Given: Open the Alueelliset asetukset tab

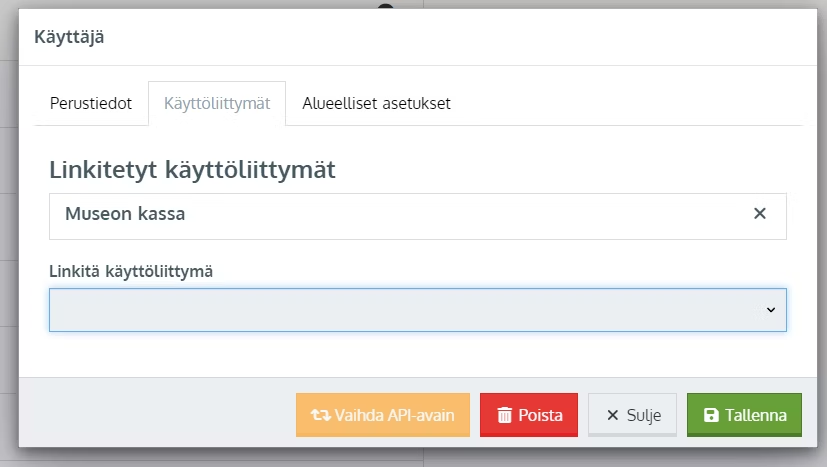Looking at the screenshot, I should pyautogui.click(x=377, y=103).
